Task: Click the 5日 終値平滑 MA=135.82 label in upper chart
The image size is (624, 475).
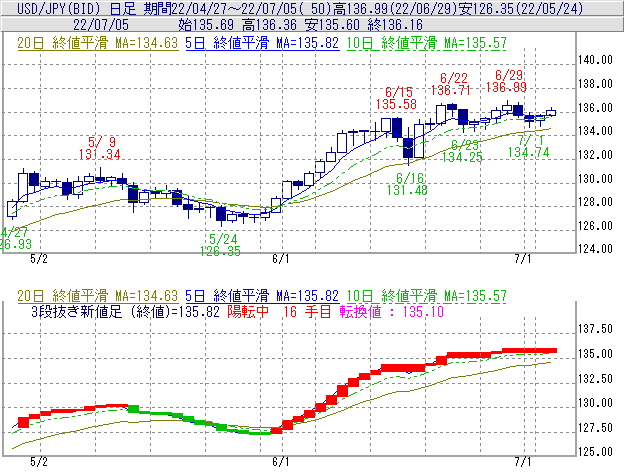Action: pos(262,43)
